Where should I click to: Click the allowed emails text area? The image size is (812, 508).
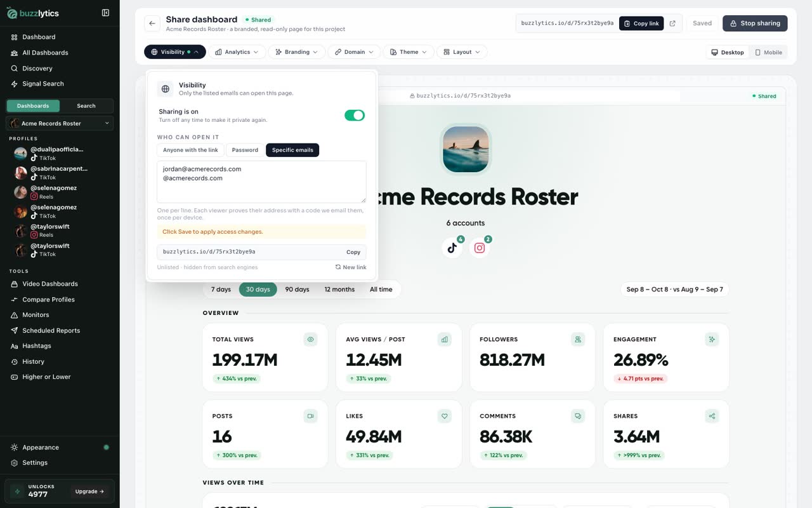pyautogui.click(x=261, y=182)
